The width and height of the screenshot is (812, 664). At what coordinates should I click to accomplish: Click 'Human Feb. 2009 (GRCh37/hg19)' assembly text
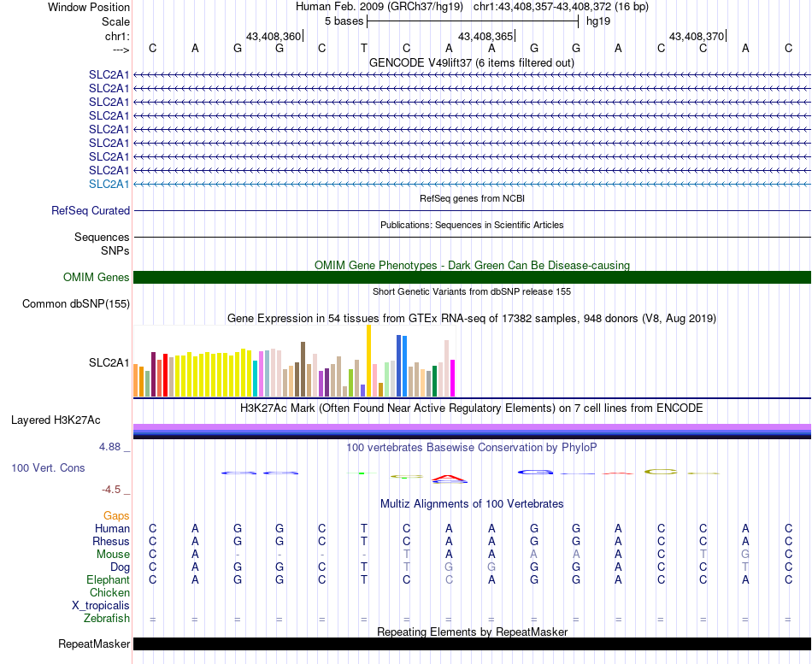(379, 7)
